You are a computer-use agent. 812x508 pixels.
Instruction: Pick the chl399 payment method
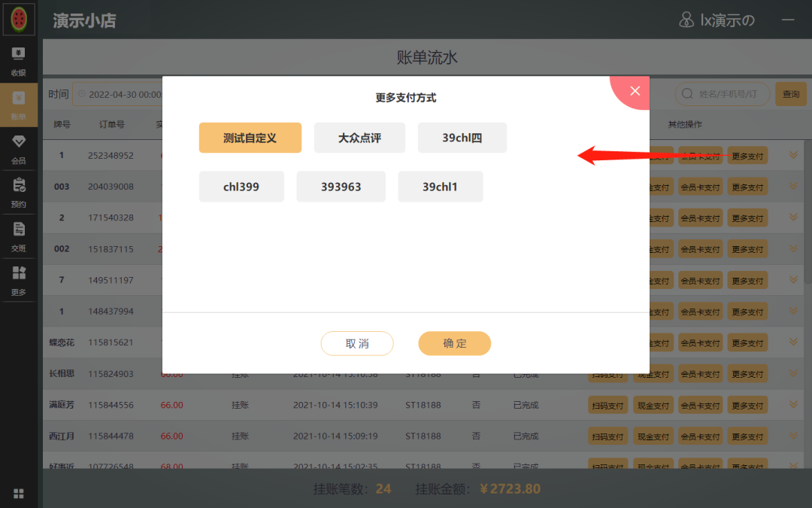pyautogui.click(x=241, y=187)
